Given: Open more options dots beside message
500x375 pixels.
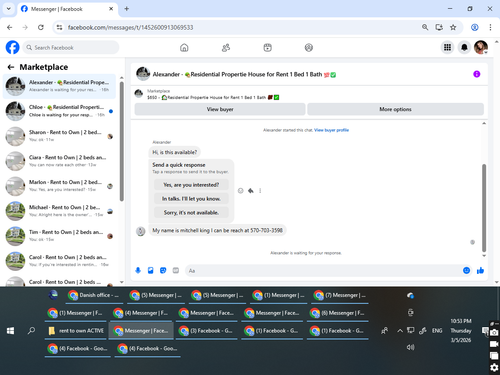Looking at the screenshot, I should coord(260,191).
